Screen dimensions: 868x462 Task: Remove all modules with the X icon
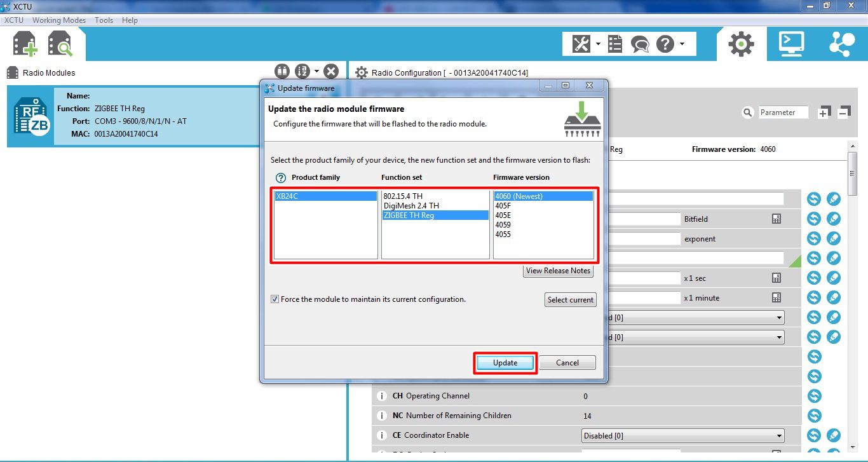click(331, 71)
